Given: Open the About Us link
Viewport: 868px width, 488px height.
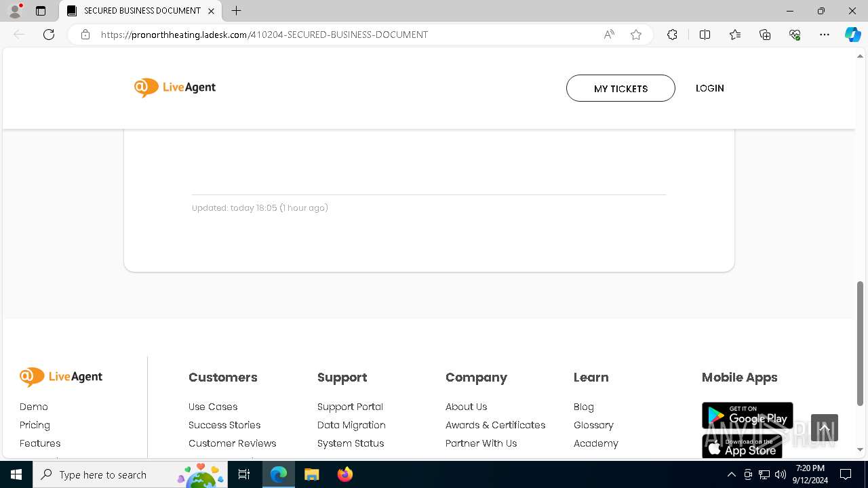Looking at the screenshot, I should (467, 407).
